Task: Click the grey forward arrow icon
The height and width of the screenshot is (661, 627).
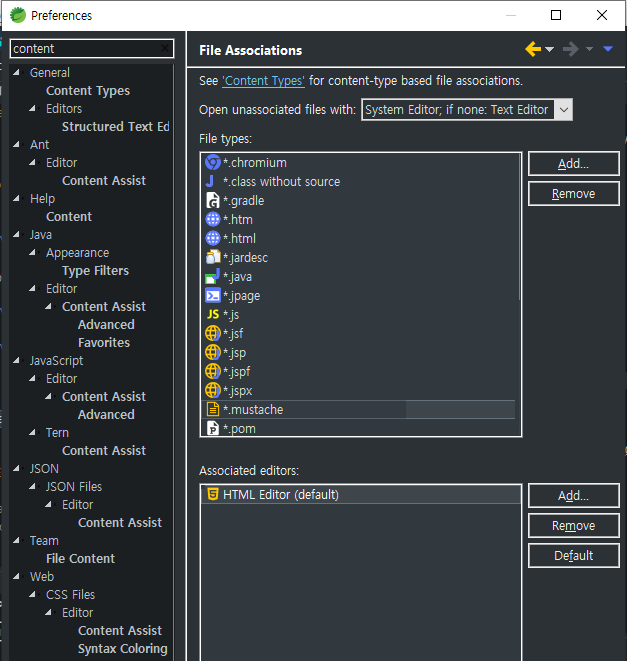Action: (570, 49)
